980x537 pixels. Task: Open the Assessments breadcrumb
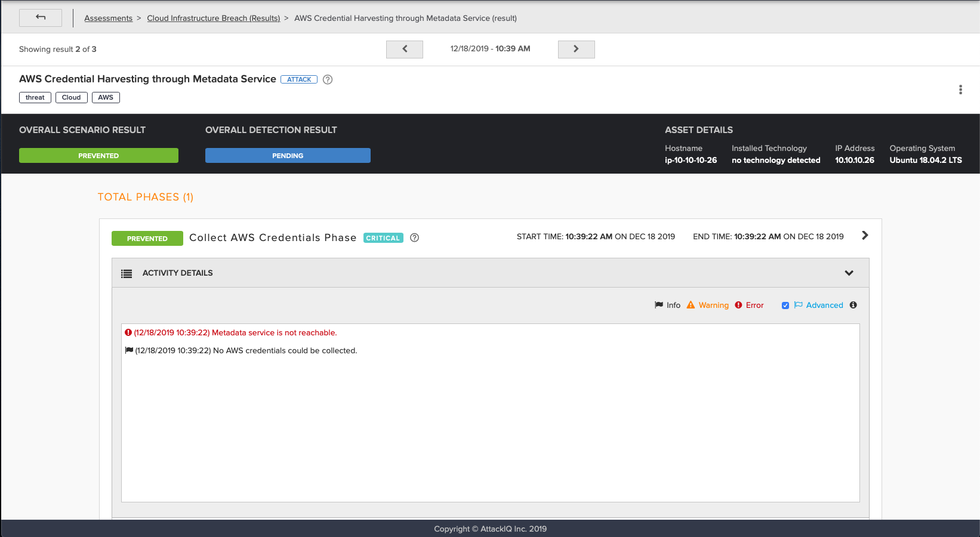coord(108,18)
